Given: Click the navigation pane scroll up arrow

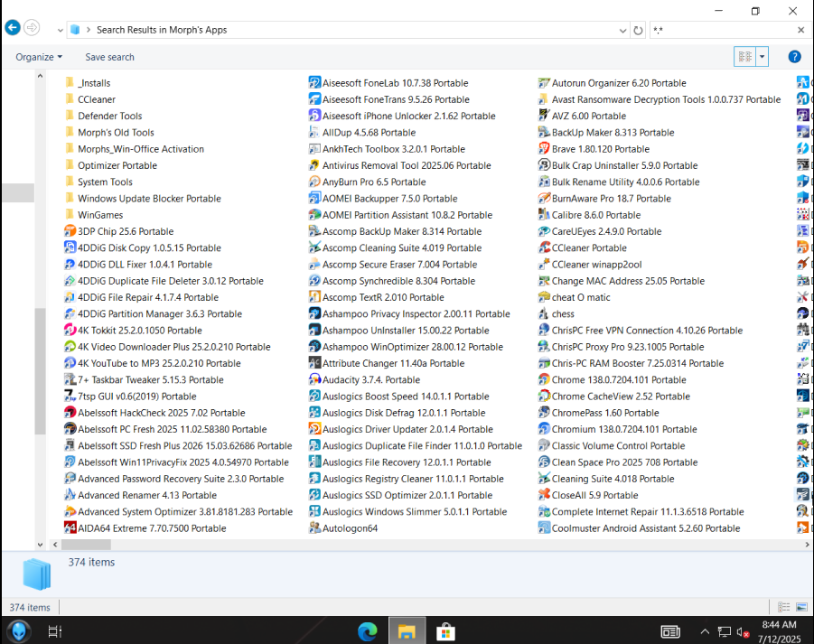Looking at the screenshot, I should pos(40,76).
